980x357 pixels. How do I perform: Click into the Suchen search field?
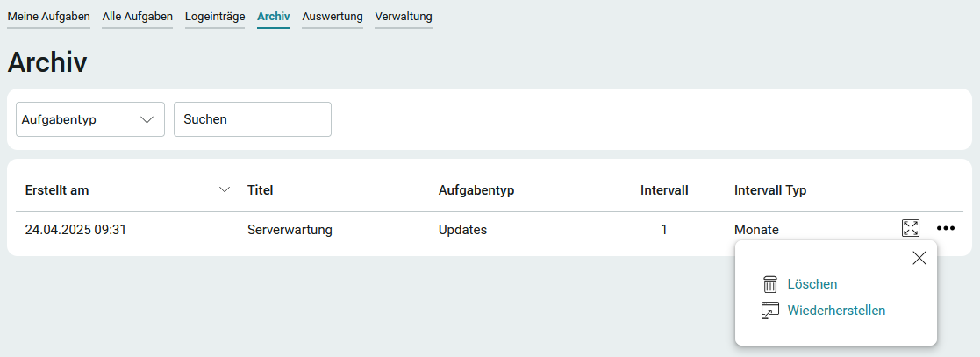pyautogui.click(x=253, y=119)
